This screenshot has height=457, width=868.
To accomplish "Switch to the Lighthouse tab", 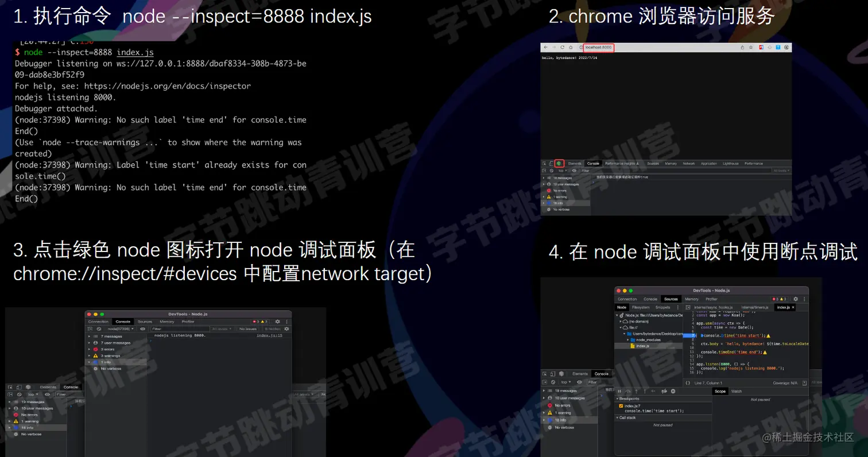I will click(731, 164).
